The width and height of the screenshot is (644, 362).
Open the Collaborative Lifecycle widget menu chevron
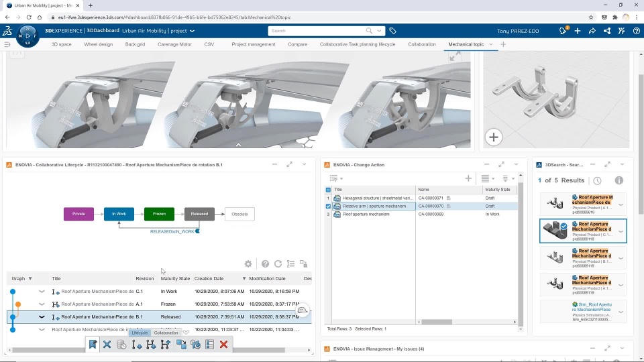tap(305, 164)
